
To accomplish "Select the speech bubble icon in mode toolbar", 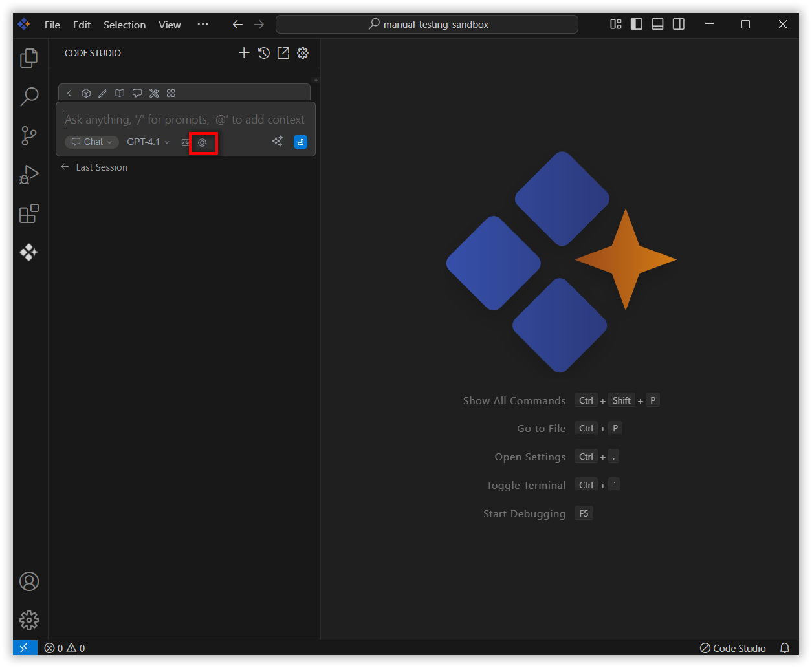I will click(x=137, y=93).
